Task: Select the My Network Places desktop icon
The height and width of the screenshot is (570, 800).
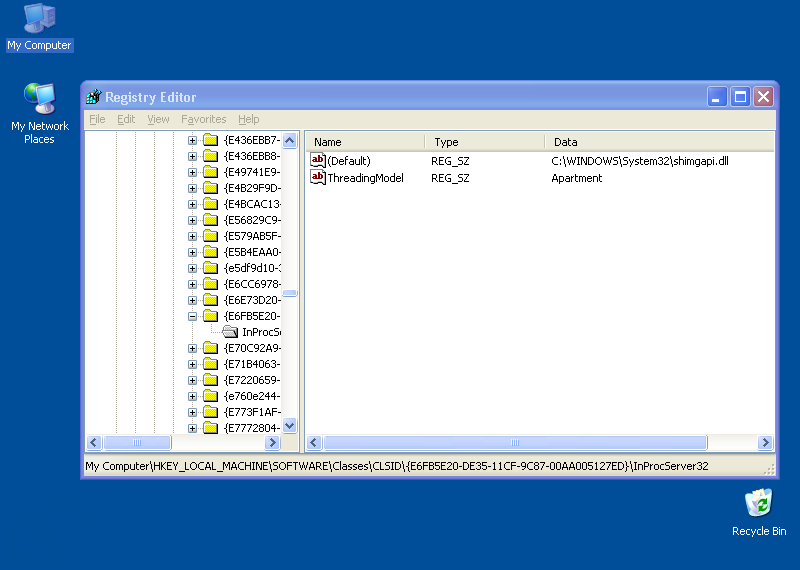Action: click(x=40, y=114)
